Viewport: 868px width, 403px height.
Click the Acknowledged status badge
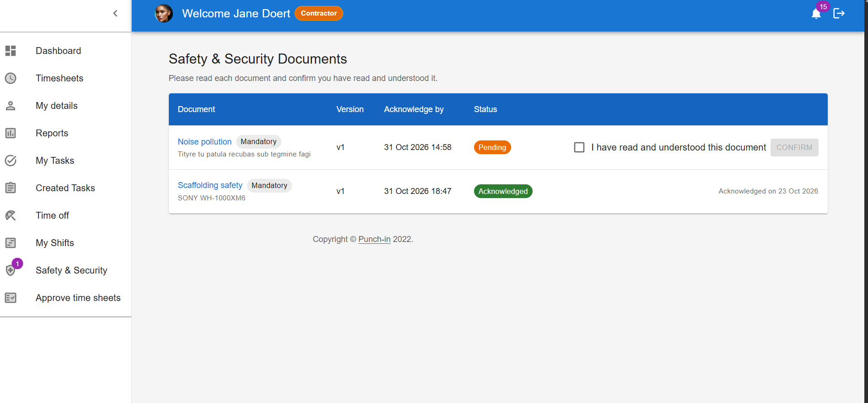point(503,191)
